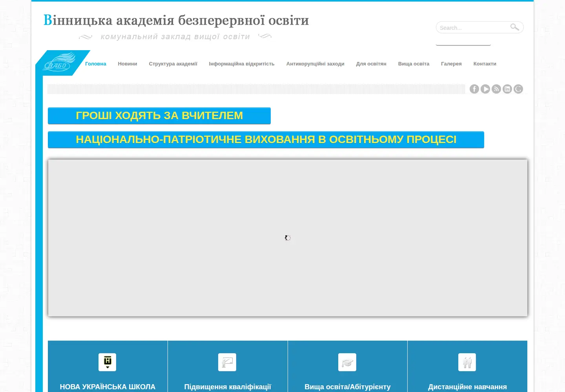
Task: Open the Facebook social icon
Action: click(474, 89)
